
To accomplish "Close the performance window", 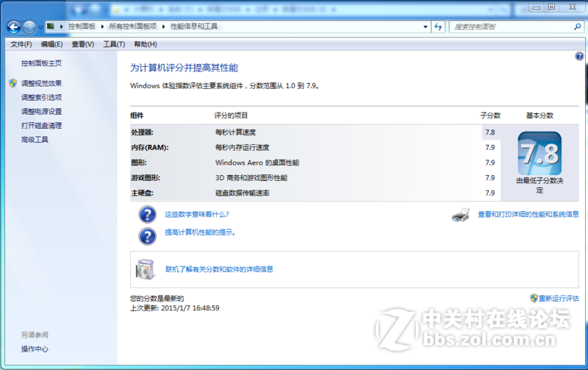I will tap(573, 7).
